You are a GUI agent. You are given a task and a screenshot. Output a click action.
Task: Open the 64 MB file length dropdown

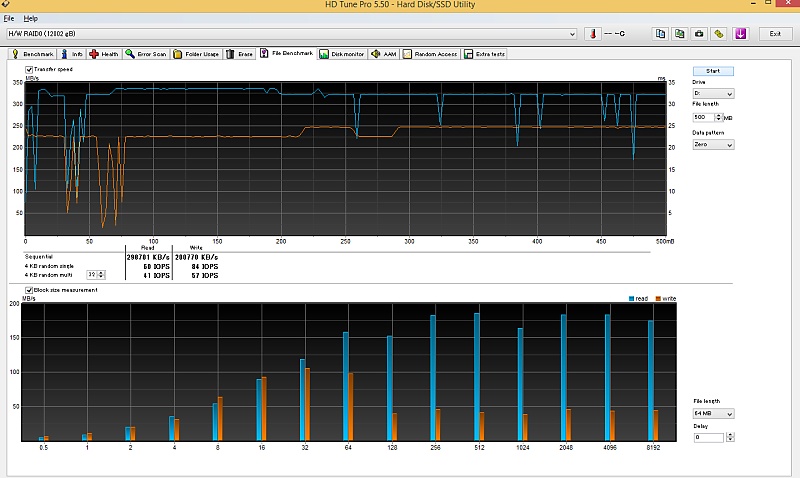[713, 414]
